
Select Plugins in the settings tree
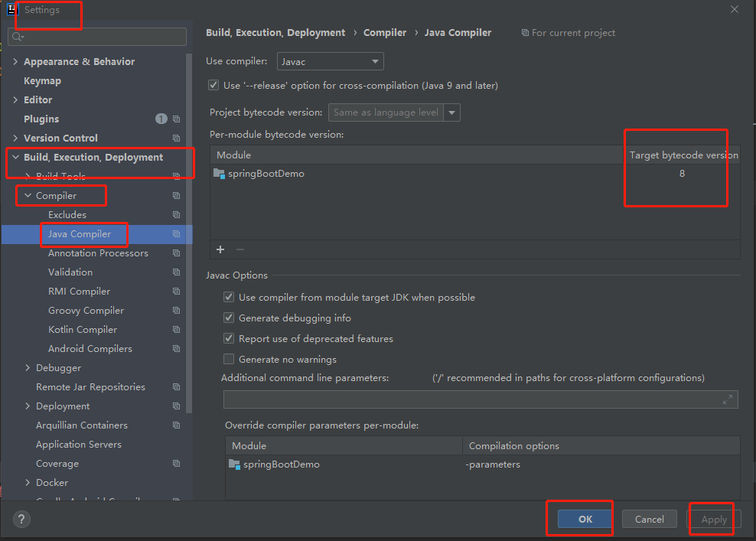[41, 119]
